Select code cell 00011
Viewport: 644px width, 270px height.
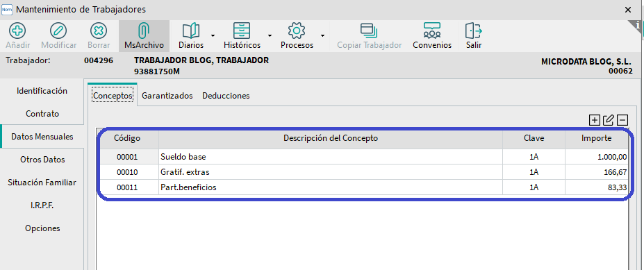click(x=127, y=187)
